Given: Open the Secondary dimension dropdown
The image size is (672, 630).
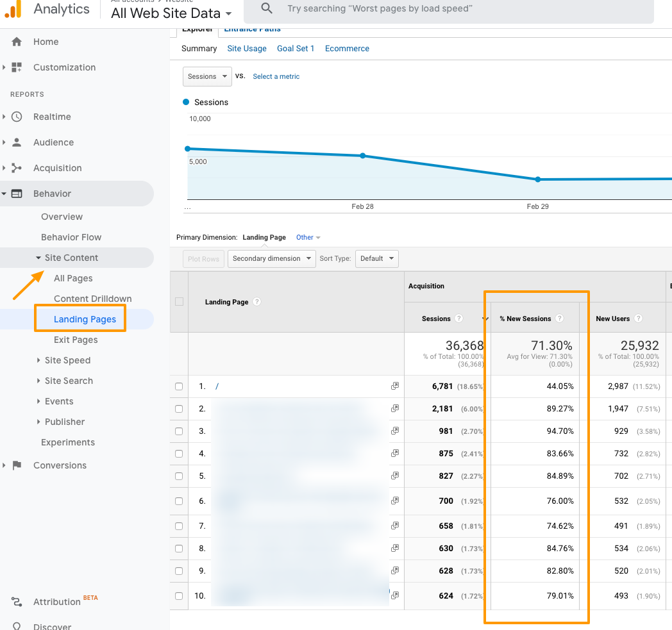Looking at the screenshot, I should pos(272,259).
